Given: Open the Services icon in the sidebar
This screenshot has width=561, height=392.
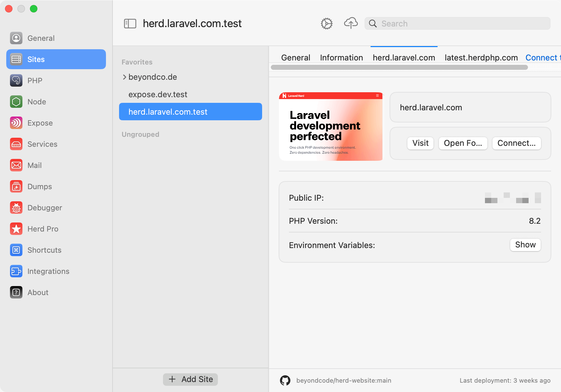Looking at the screenshot, I should 16,144.
